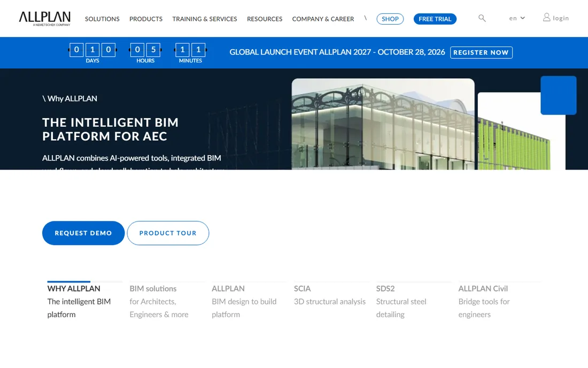Click the Global Launch Event text
Viewport: 588px width, 368px height.
tap(337, 52)
